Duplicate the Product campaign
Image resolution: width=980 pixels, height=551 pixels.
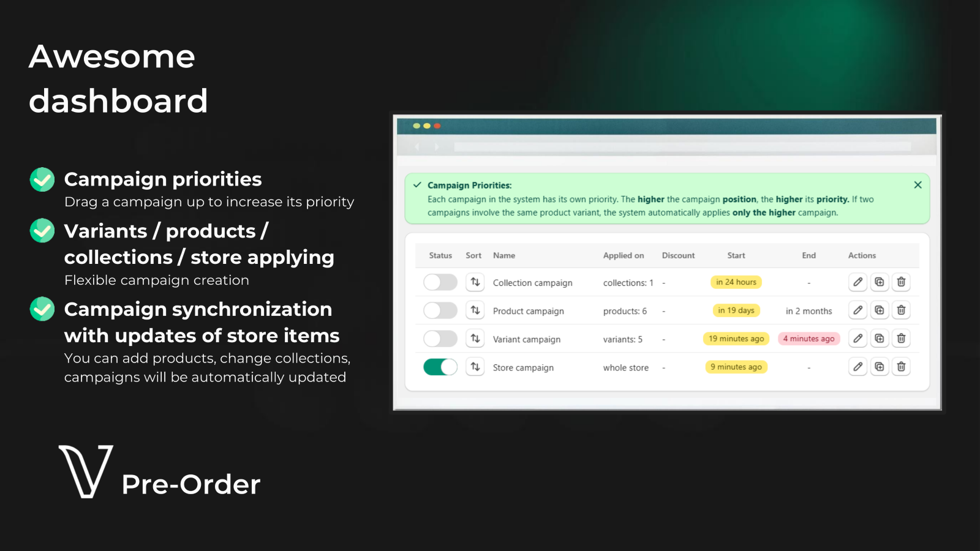(880, 310)
